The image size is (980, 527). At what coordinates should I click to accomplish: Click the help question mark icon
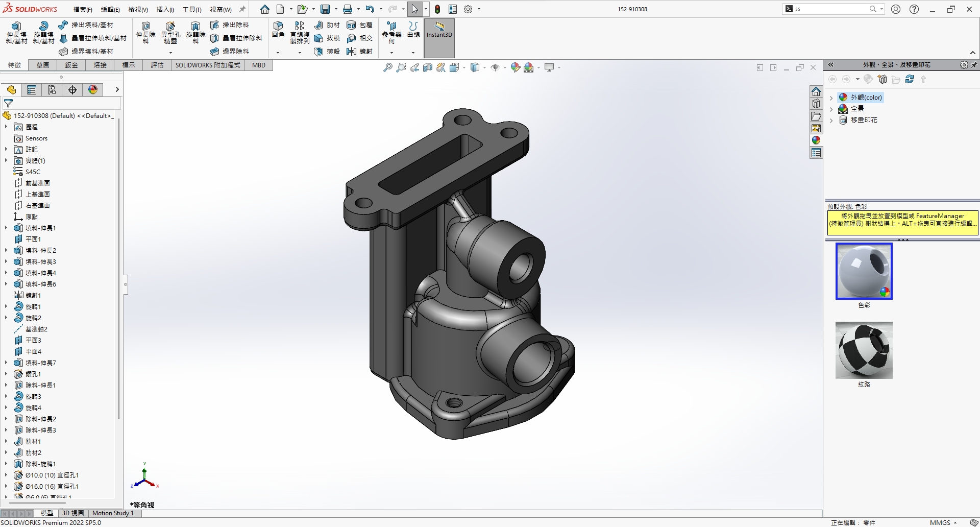[914, 9]
